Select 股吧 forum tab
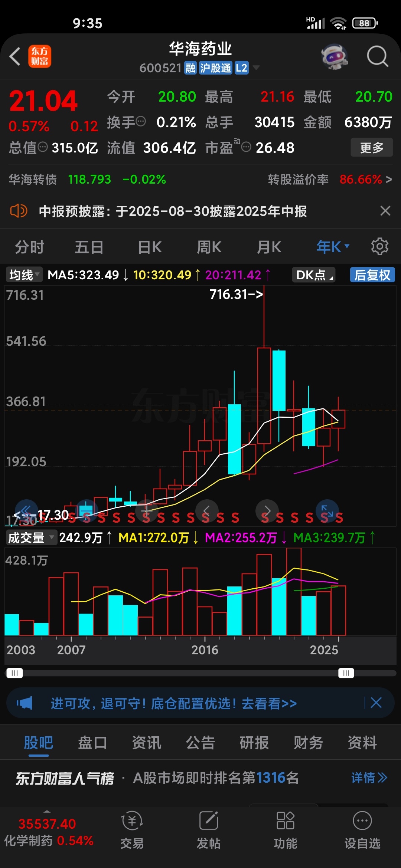Image resolution: width=401 pixels, height=868 pixels. [x=39, y=743]
